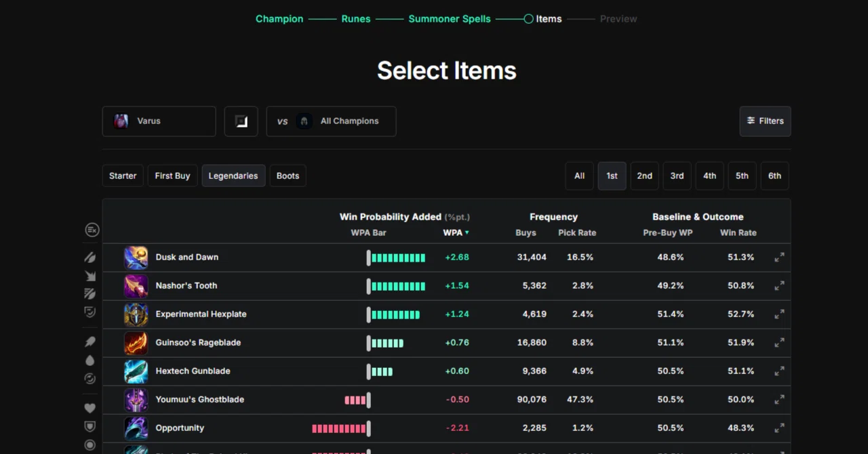
Task: Select the 4th item slot filter
Action: point(709,176)
